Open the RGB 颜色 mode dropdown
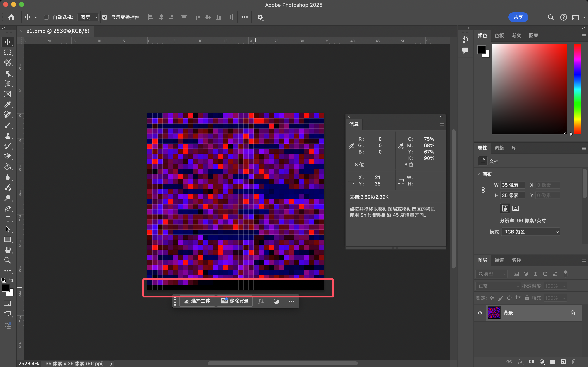588x367 pixels. pos(530,232)
